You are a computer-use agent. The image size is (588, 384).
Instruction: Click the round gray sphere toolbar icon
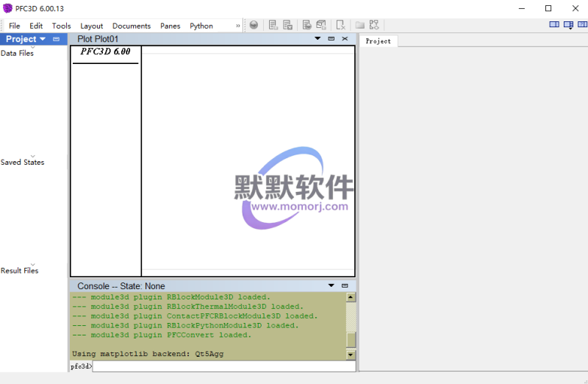click(254, 25)
